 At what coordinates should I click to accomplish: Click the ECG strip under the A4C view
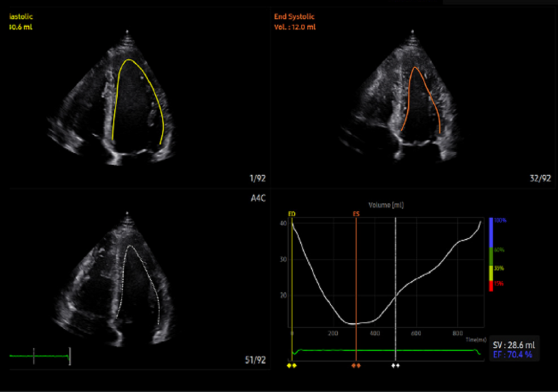point(40,355)
